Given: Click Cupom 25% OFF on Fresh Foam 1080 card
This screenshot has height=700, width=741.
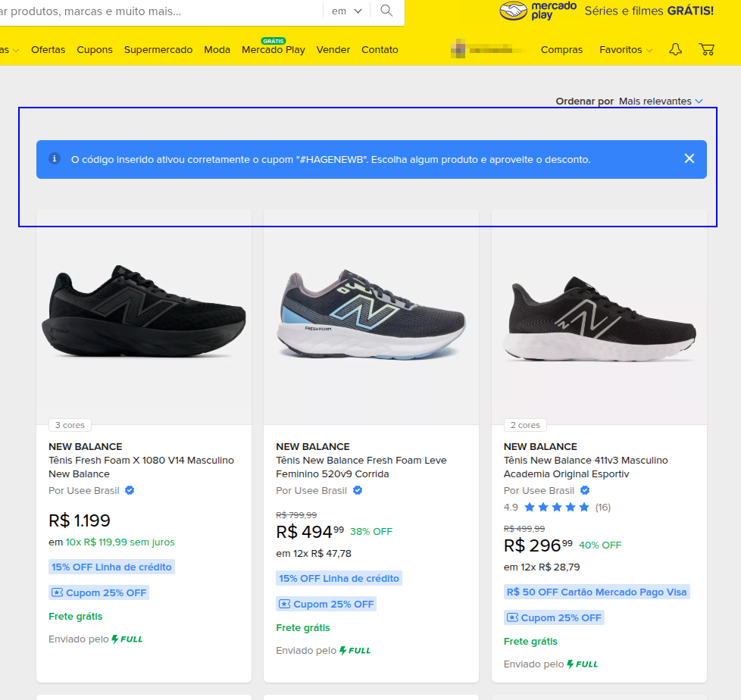Looking at the screenshot, I should pyautogui.click(x=98, y=592).
